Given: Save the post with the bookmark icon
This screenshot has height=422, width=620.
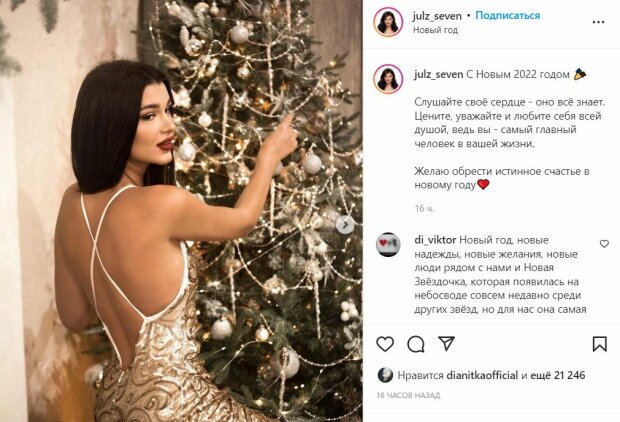Looking at the screenshot, I should (x=599, y=344).
